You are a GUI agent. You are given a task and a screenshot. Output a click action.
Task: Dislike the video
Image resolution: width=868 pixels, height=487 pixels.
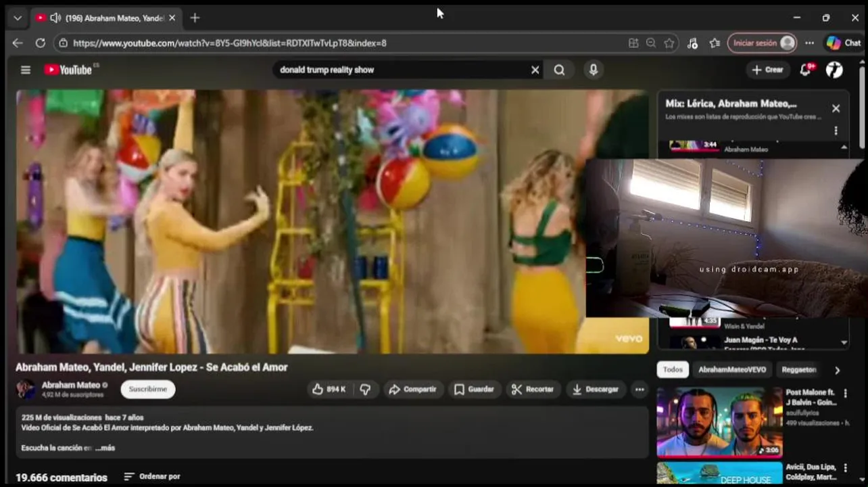click(365, 389)
